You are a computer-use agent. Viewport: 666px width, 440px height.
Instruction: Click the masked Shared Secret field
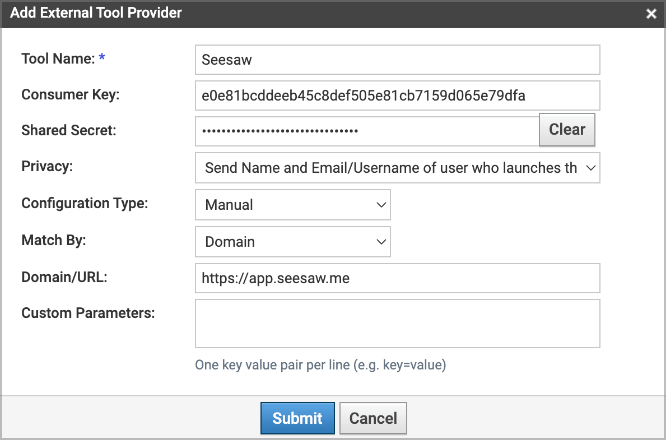pos(367,131)
